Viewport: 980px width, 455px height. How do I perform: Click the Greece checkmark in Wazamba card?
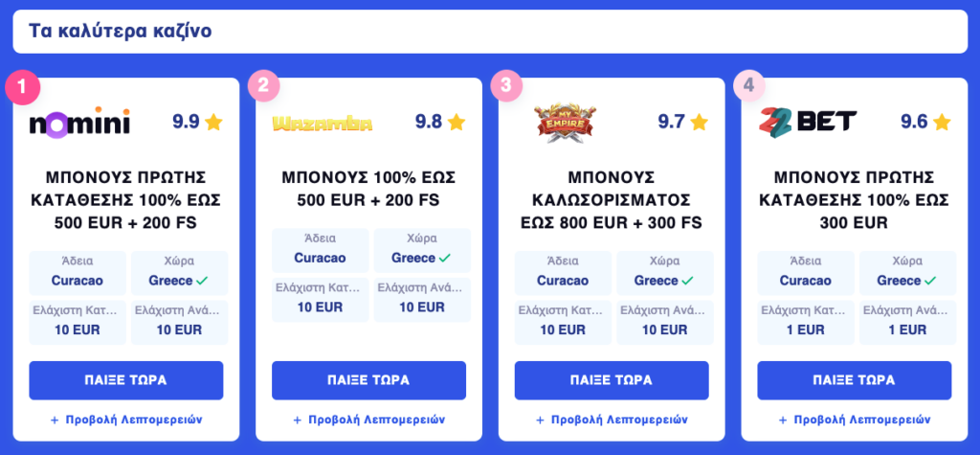point(445,258)
